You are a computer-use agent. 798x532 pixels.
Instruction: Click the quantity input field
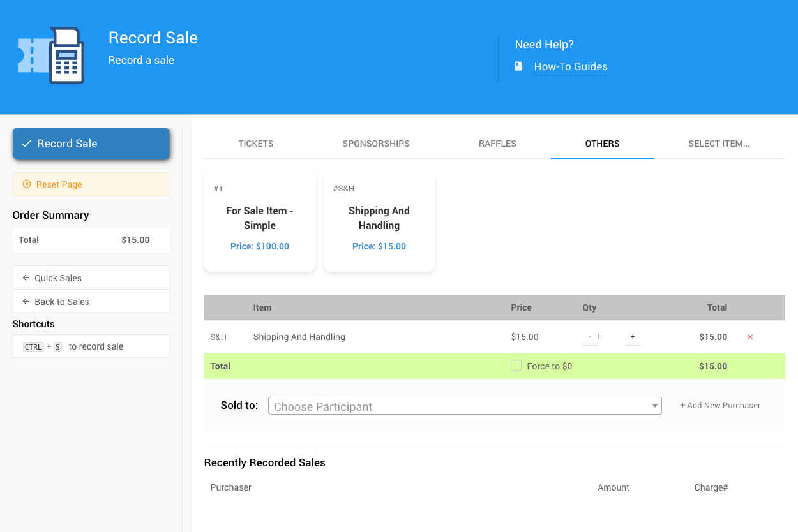point(610,337)
